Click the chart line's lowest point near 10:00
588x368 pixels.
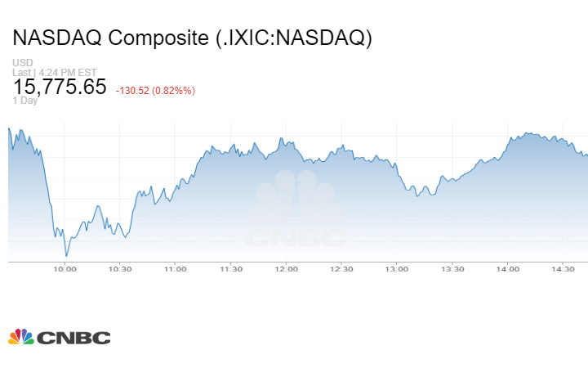[x=66, y=256]
